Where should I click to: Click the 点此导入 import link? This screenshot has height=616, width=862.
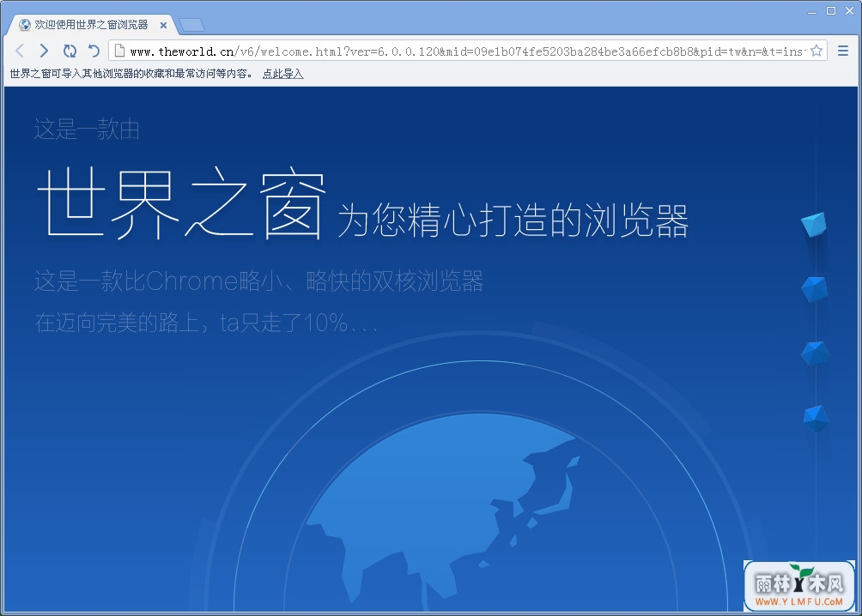tap(282, 74)
